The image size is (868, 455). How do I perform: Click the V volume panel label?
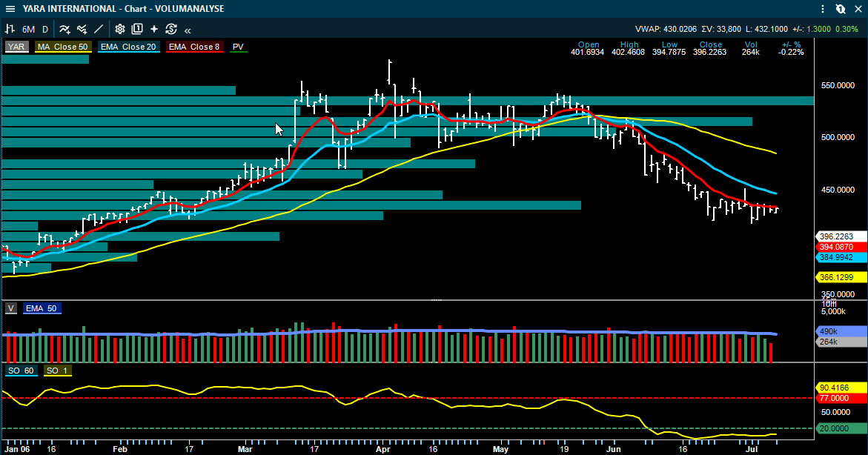11,308
